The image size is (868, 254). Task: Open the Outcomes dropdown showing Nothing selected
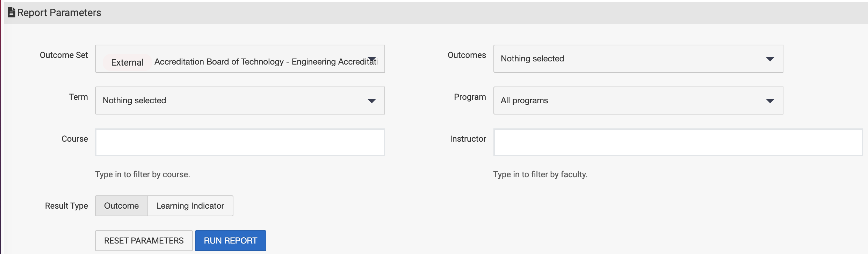[638, 59]
